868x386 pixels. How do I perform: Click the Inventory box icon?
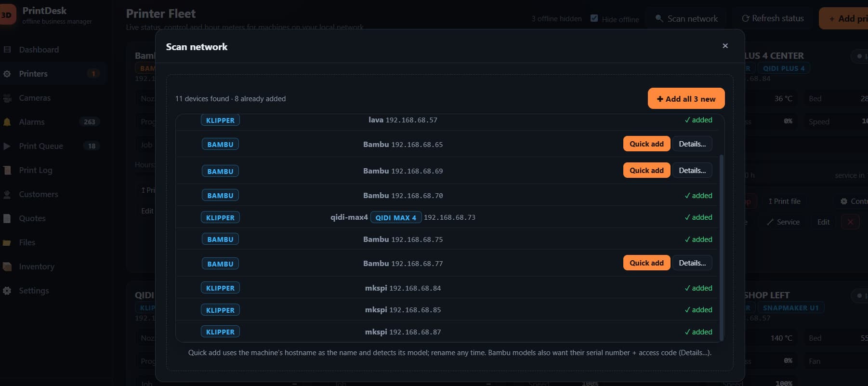coord(7,266)
